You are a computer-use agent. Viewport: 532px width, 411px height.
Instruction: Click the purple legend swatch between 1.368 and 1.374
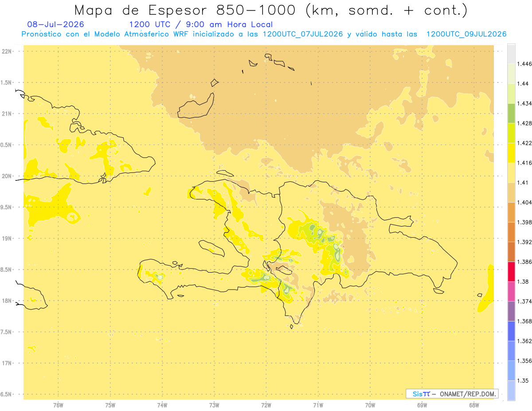tap(511, 311)
